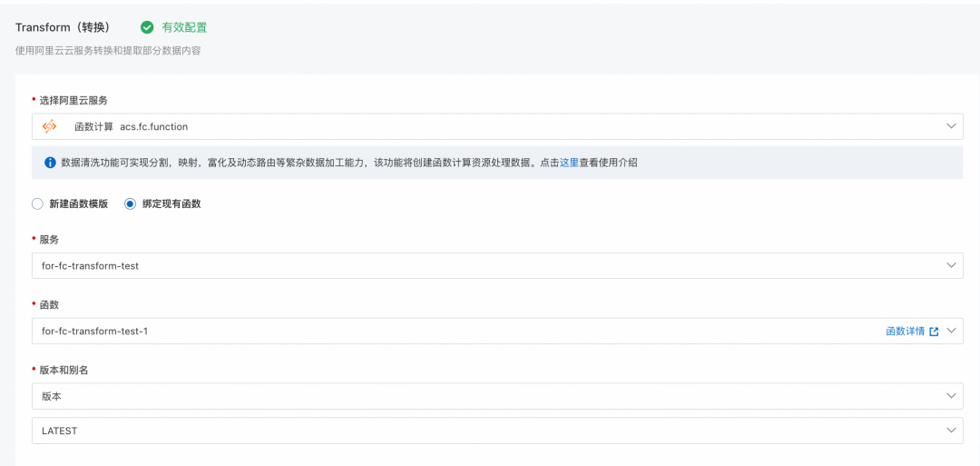Expand the 服务 dropdown for-fc-transform-test
980x466 pixels.
click(x=497, y=265)
